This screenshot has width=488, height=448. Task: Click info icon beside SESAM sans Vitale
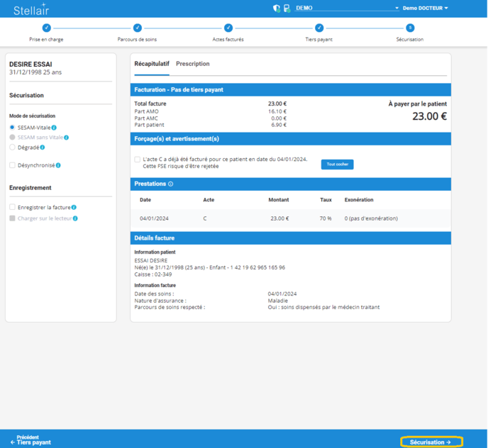[67, 138]
